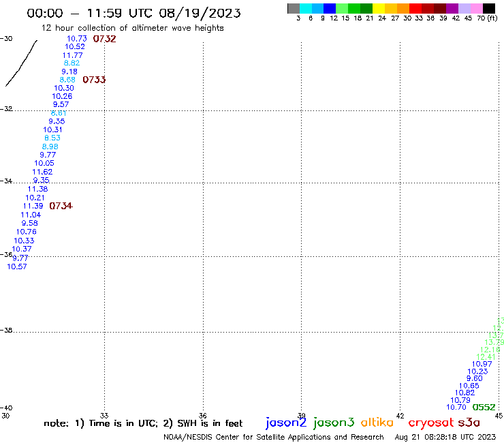The image size is (504, 443).
Task: Click the 10.57 wave height value
Action: pyautogui.click(x=17, y=266)
